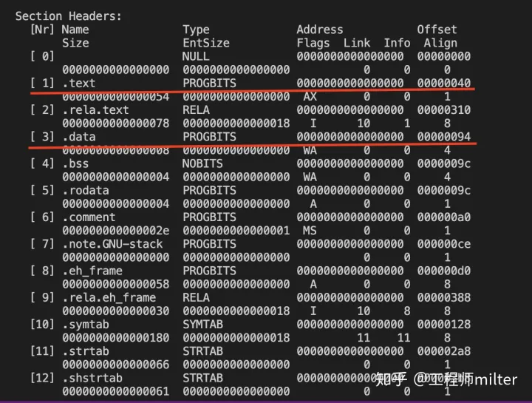Click the Address column header
Screen dimensions: 532x403
pyautogui.click(x=320, y=30)
